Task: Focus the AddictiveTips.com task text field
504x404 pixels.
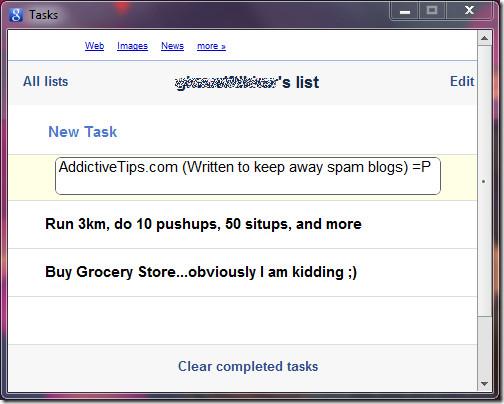Action: coord(248,176)
